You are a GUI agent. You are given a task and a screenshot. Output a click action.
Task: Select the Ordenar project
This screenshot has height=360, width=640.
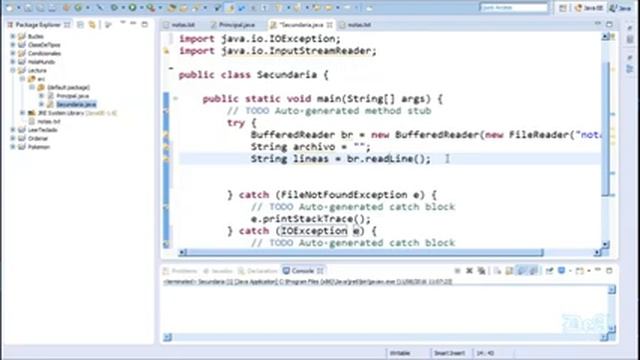(x=39, y=139)
